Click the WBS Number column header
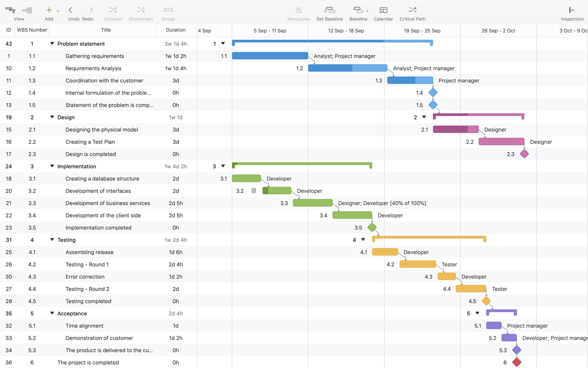The height and width of the screenshot is (368, 588). point(32,30)
